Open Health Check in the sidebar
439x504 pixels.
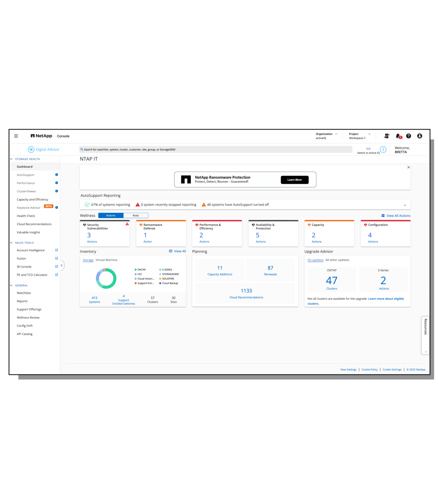(26, 216)
